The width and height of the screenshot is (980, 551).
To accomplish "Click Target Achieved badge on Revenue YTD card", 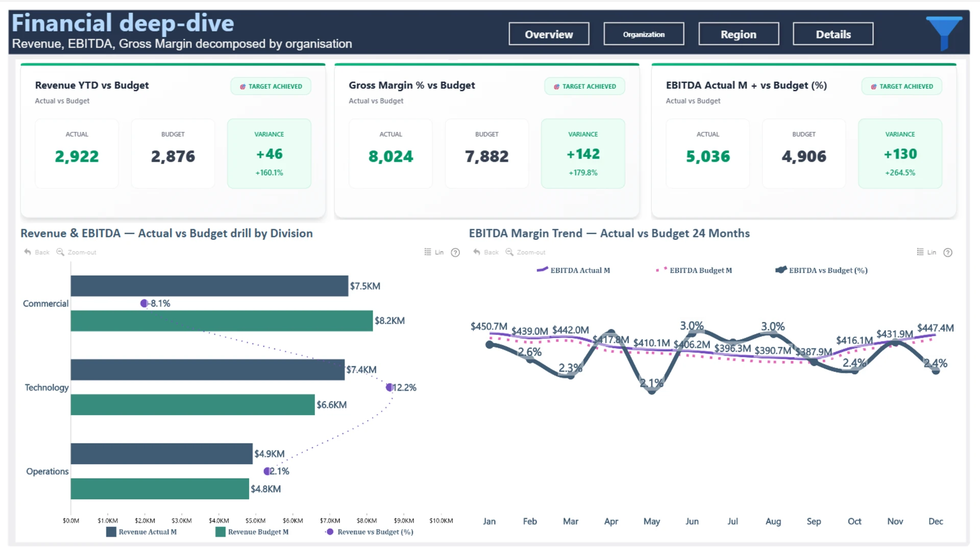I will [x=271, y=86].
